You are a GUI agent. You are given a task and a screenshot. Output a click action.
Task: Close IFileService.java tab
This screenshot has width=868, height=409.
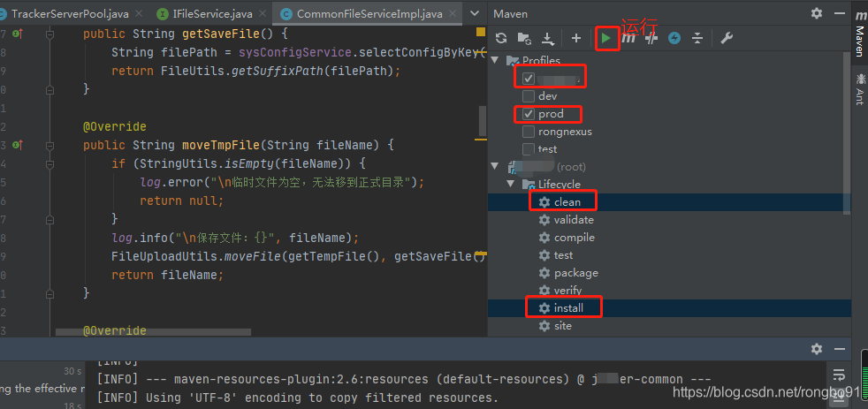(263, 14)
